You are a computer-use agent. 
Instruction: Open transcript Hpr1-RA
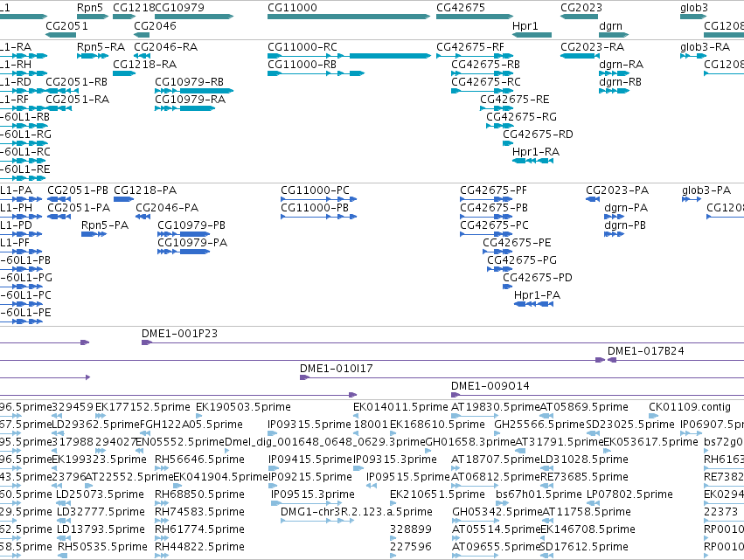click(x=536, y=152)
